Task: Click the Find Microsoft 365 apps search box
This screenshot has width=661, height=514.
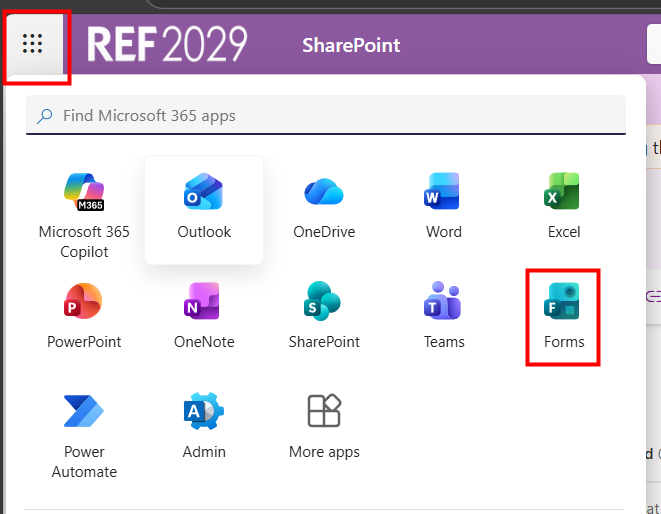Action: [326, 115]
